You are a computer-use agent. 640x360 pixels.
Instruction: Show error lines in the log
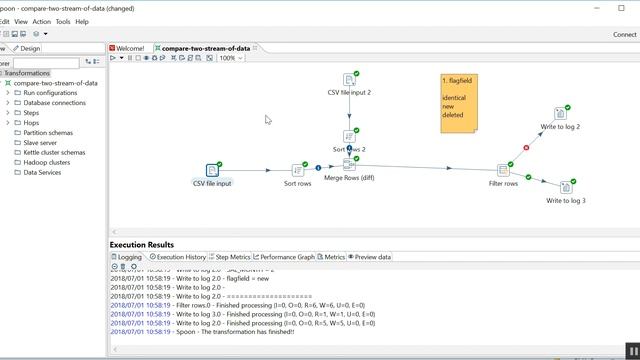(x=114, y=267)
